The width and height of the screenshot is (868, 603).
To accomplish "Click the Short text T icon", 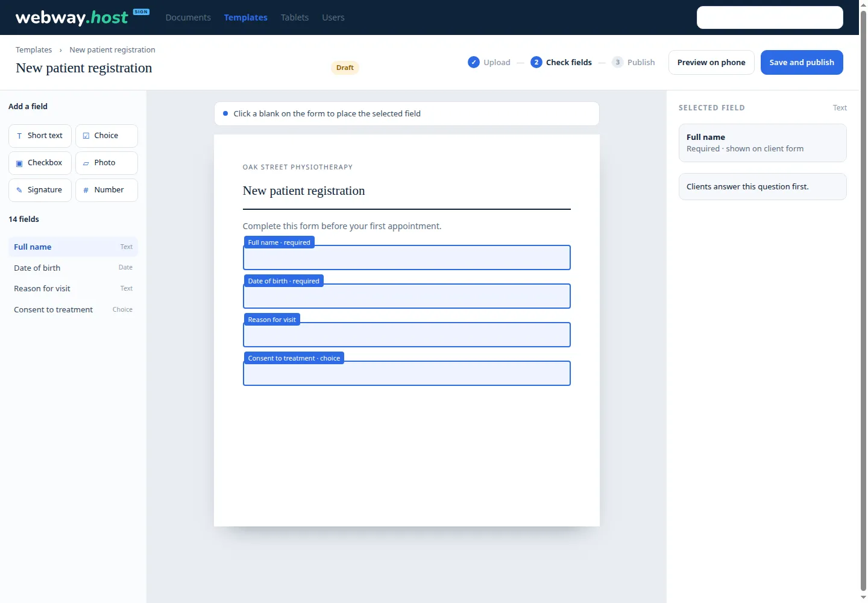I will (x=19, y=136).
